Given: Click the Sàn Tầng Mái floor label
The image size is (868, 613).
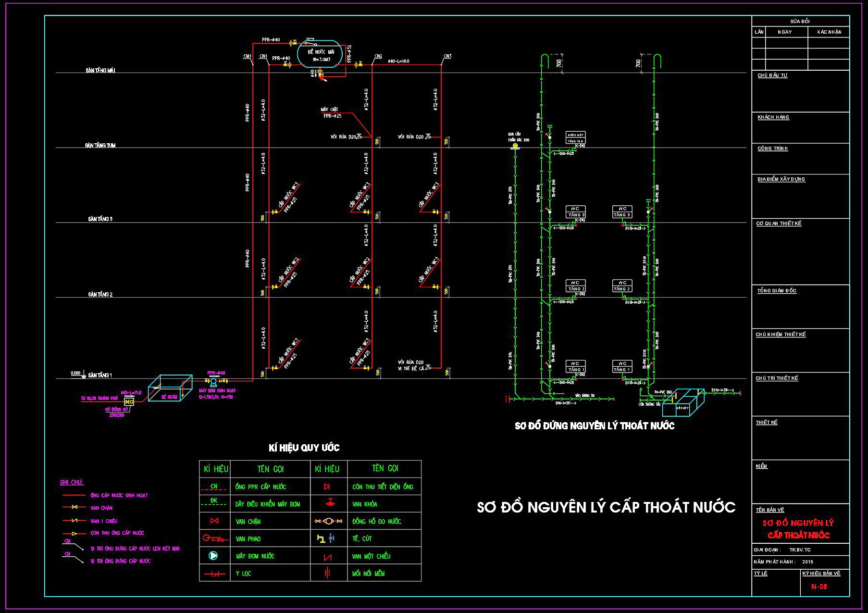Looking at the screenshot, I should (100, 71).
